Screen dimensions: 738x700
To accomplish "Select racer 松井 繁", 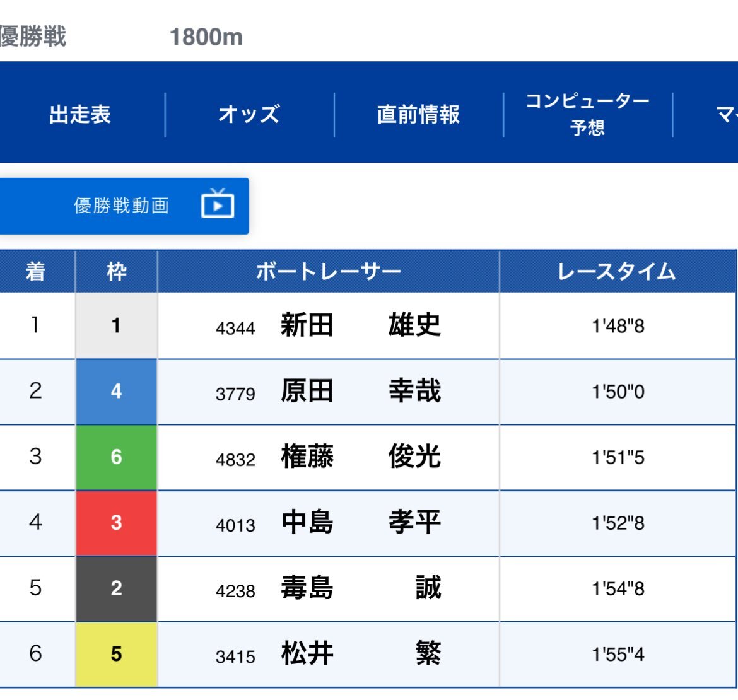I will [361, 653].
